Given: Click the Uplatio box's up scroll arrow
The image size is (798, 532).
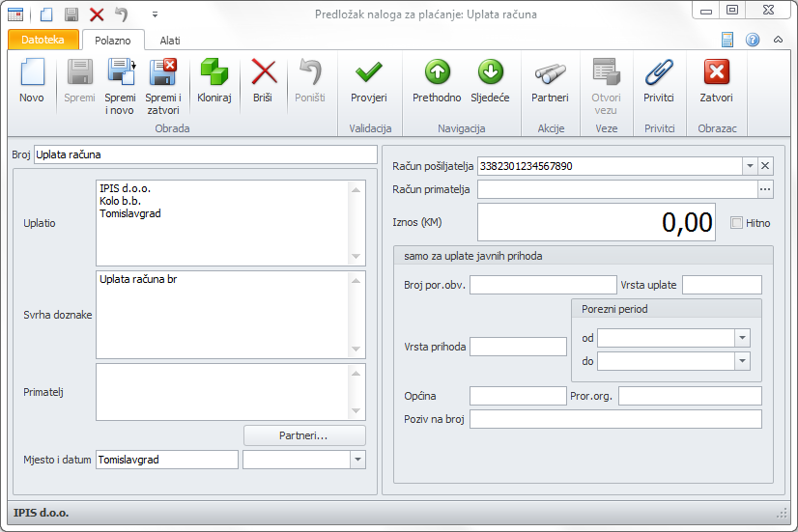Looking at the screenshot, I should [x=356, y=189].
